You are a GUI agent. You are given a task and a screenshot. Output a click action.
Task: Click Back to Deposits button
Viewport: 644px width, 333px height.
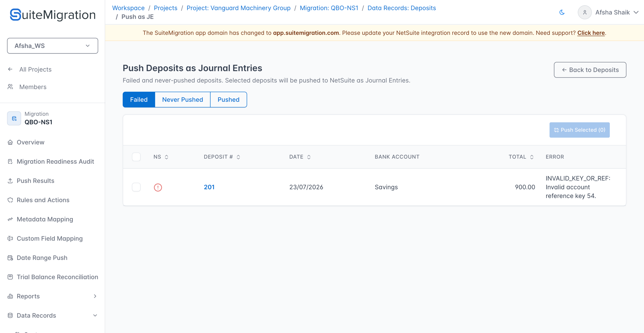coord(590,70)
